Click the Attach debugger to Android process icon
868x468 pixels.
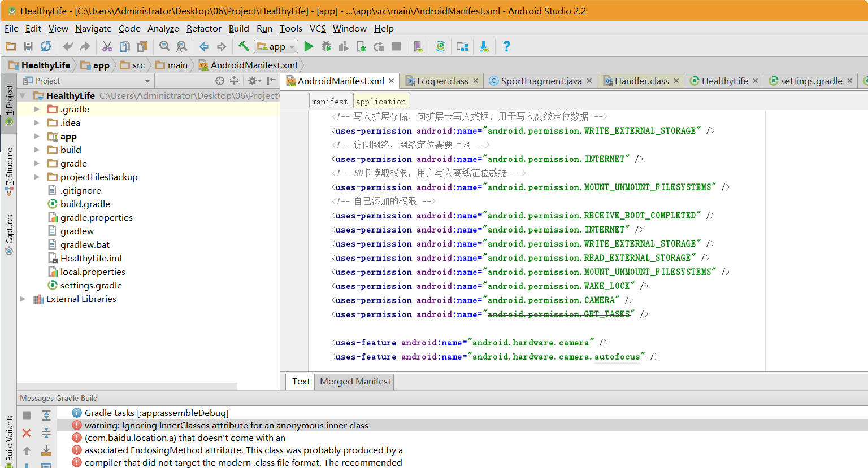(361, 46)
